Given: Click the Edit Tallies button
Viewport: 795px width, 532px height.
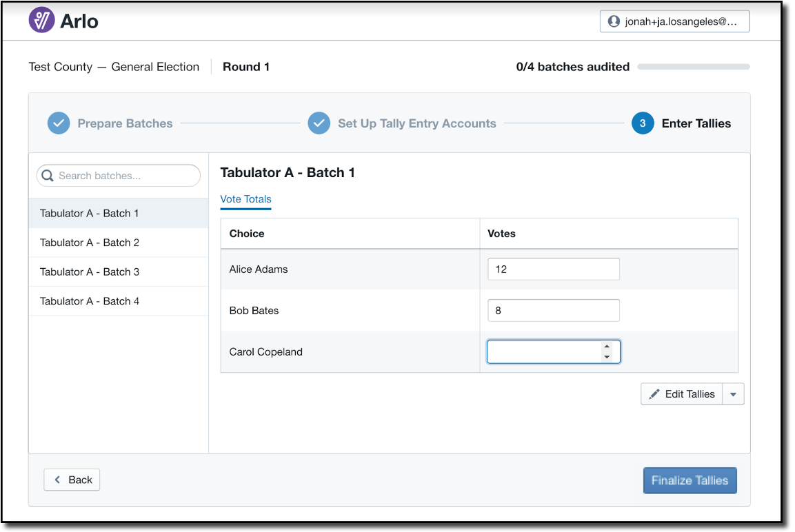Looking at the screenshot, I should click(x=682, y=394).
